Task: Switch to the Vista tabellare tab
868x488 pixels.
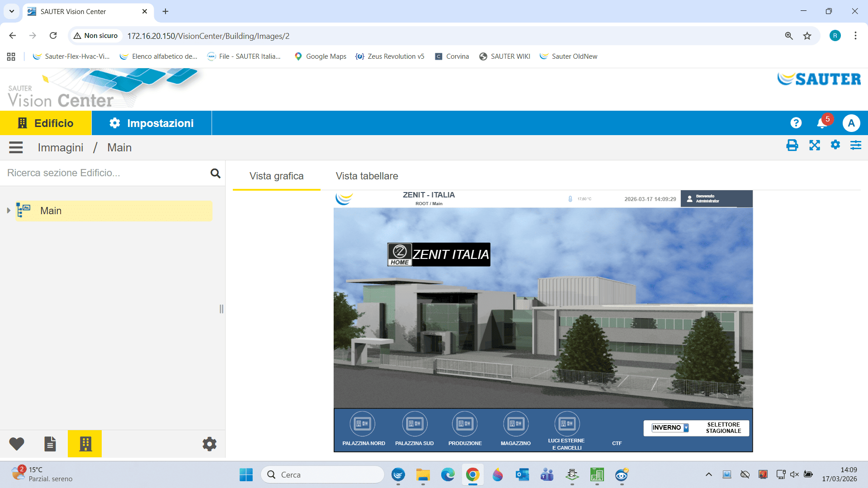Action: pos(367,176)
